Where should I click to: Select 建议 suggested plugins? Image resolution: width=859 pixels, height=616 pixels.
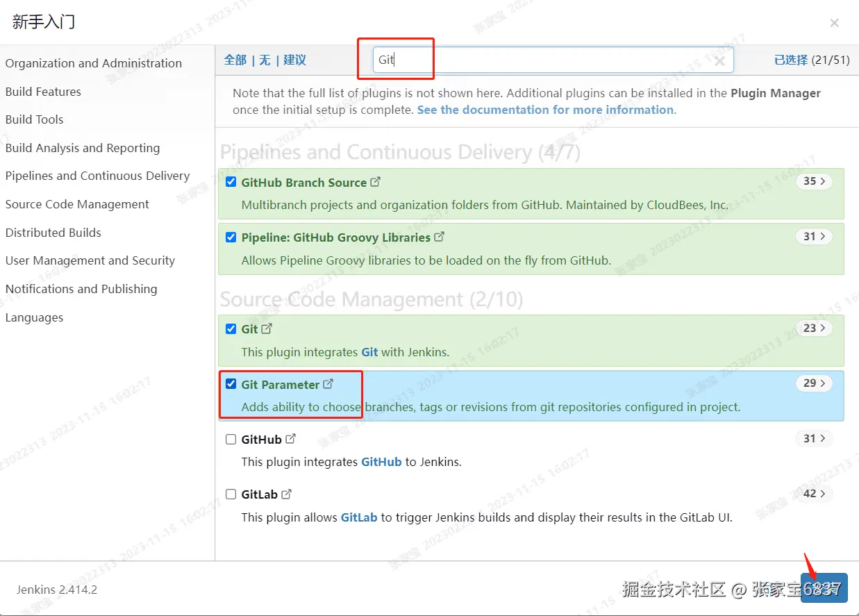[x=294, y=60]
